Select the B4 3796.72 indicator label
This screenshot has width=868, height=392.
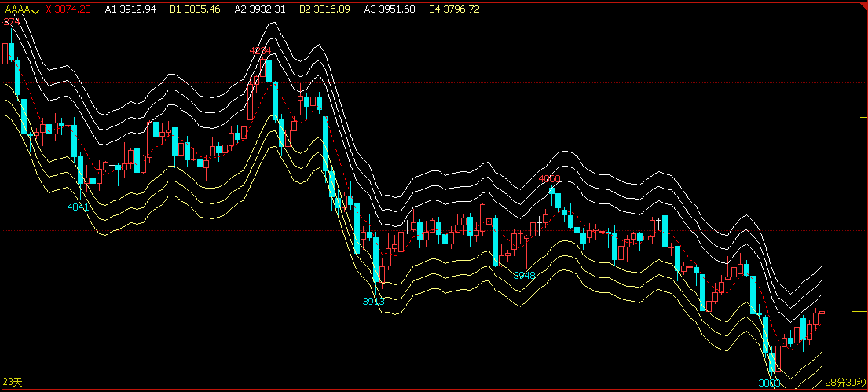click(454, 9)
